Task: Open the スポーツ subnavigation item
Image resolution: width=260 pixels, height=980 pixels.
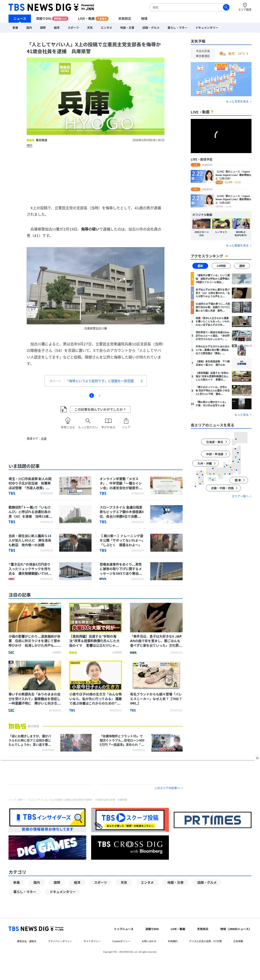Action: click(x=73, y=27)
